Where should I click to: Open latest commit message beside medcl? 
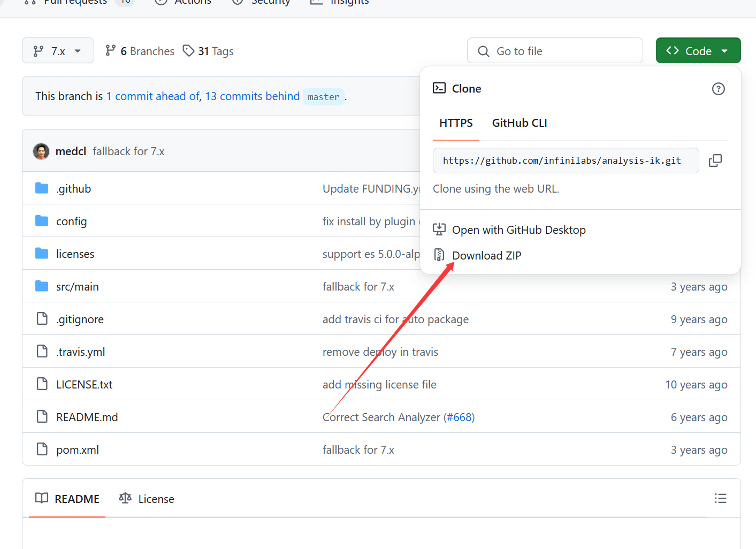pos(128,151)
